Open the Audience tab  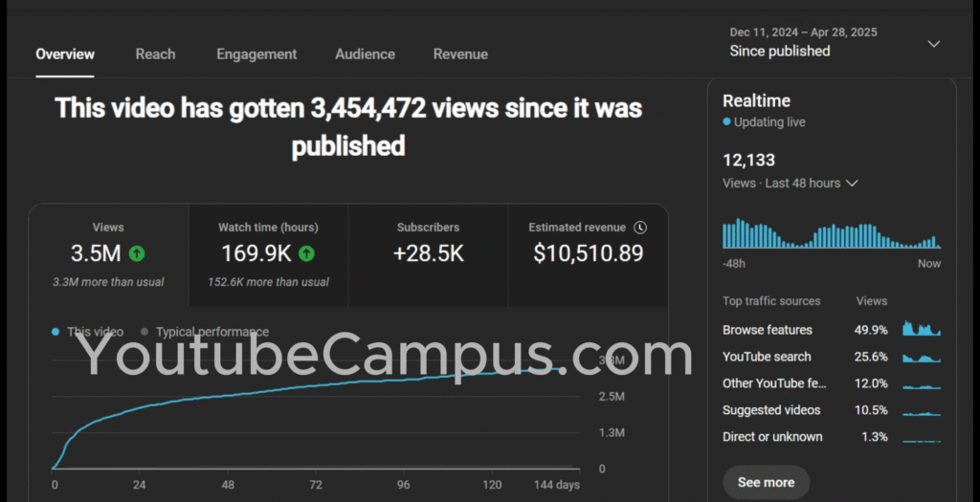(x=365, y=55)
